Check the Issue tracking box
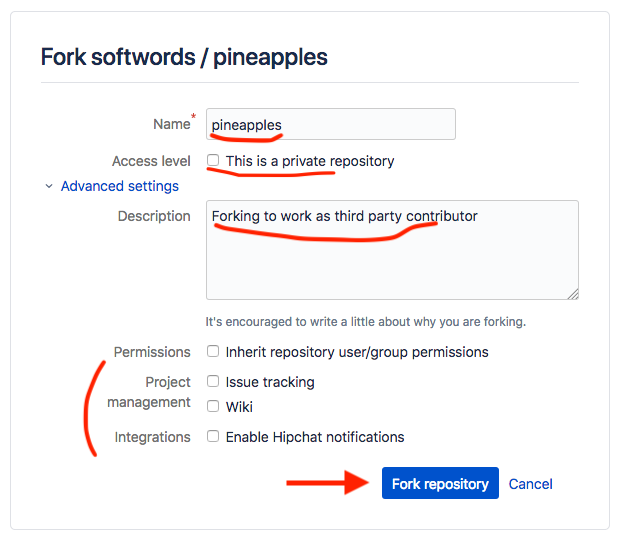 [213, 382]
